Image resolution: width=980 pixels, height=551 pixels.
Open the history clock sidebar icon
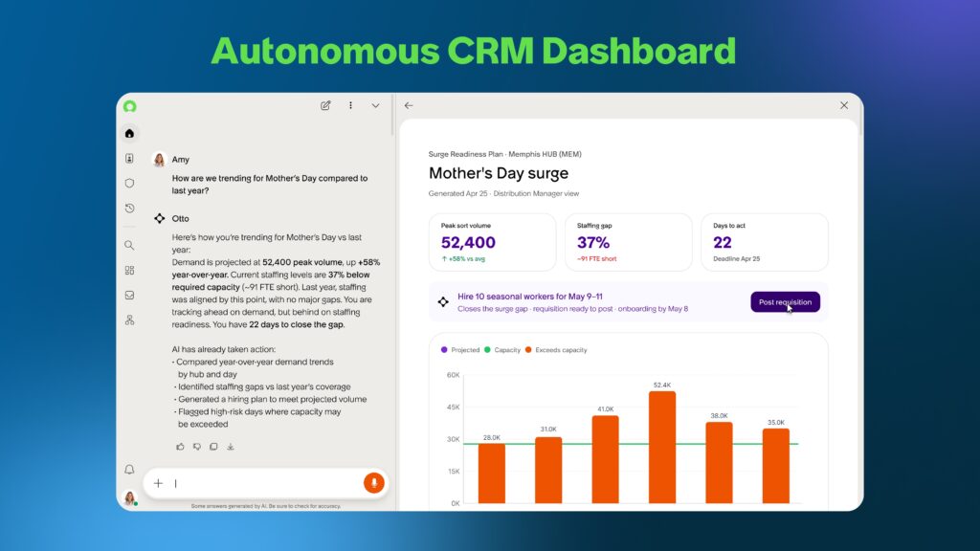(x=129, y=208)
